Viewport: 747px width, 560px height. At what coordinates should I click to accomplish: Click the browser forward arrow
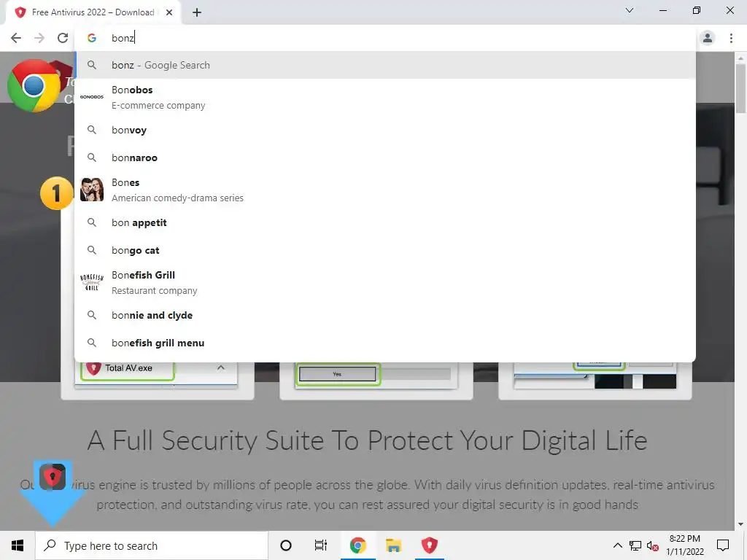coord(39,38)
